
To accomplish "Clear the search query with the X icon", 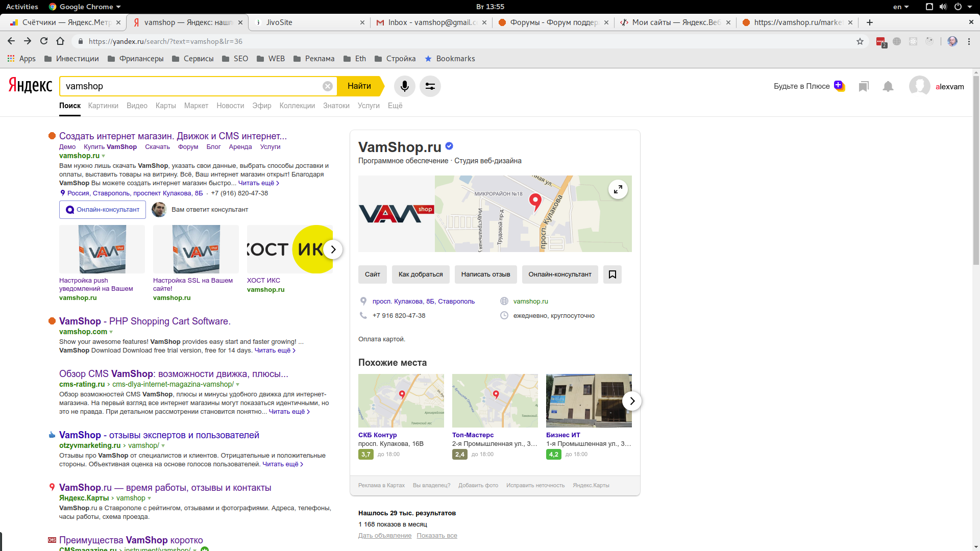I will pos(328,86).
